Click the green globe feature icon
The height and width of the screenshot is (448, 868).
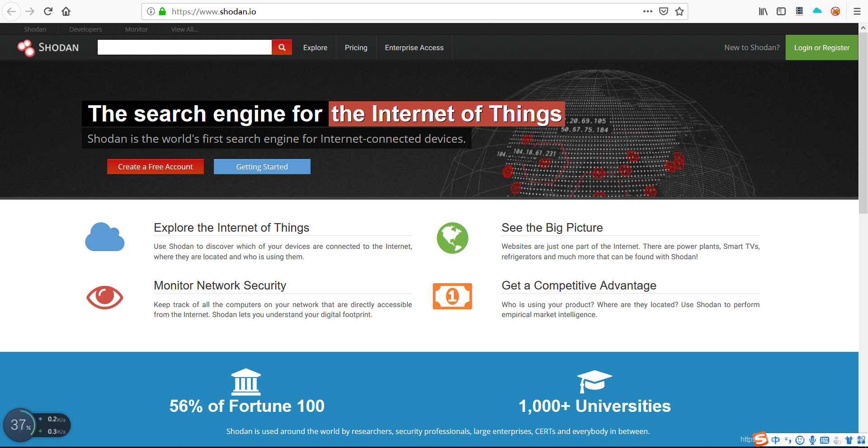[452, 238]
